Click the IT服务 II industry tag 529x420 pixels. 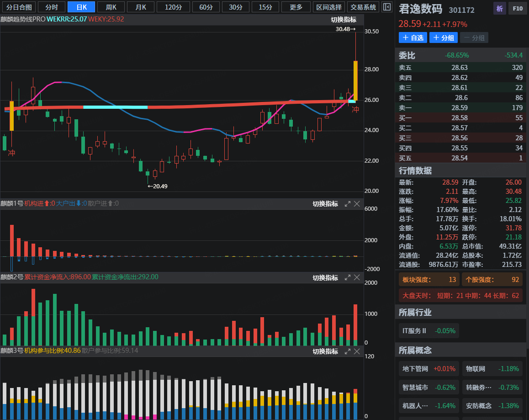tap(428, 331)
